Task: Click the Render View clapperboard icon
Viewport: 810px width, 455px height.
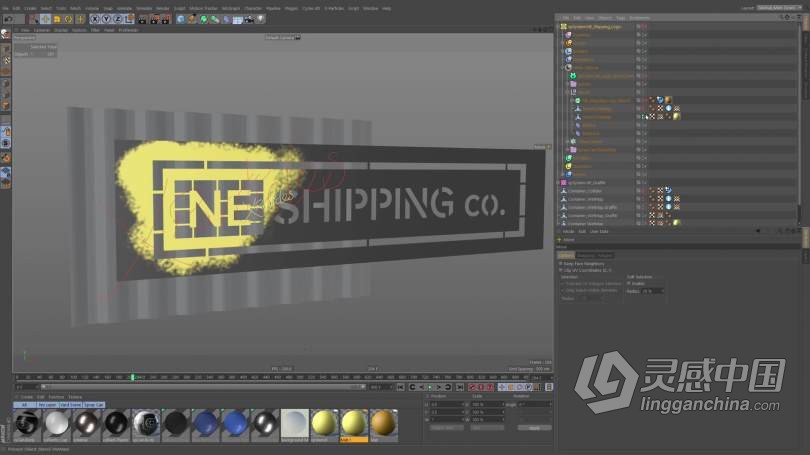Action: click(x=143, y=19)
